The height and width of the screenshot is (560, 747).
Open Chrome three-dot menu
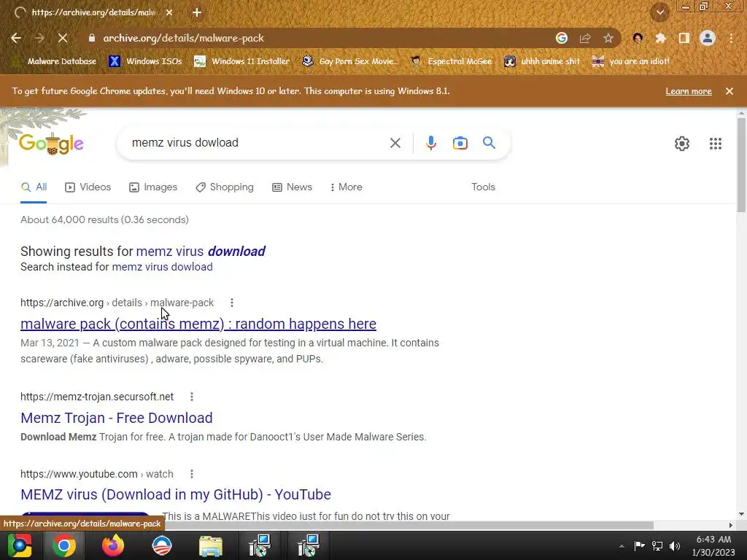click(x=731, y=38)
